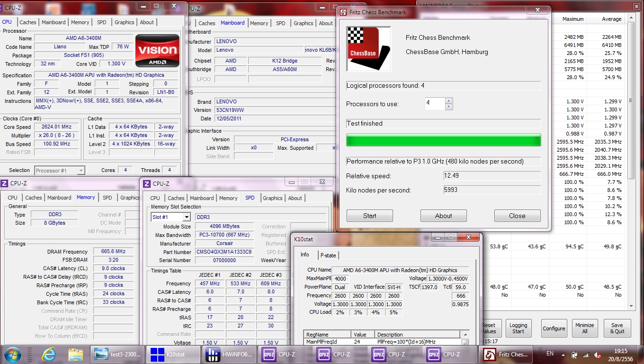Start the Fritz Chess benchmark
This screenshot has width=644, height=364.
(x=370, y=216)
